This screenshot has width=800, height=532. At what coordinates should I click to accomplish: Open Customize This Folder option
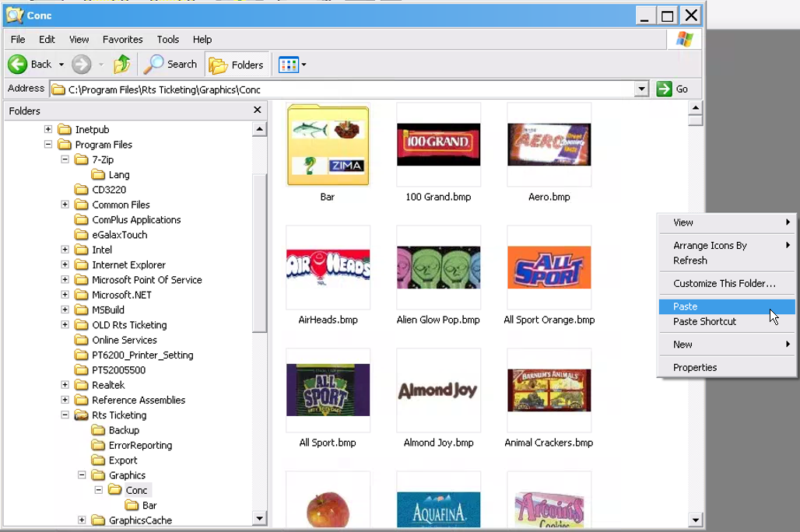coord(727,283)
